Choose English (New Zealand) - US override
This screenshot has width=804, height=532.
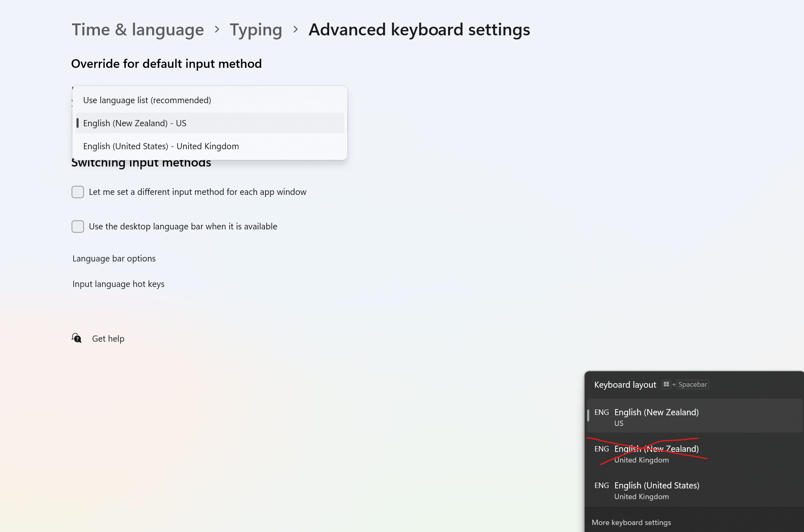point(135,123)
